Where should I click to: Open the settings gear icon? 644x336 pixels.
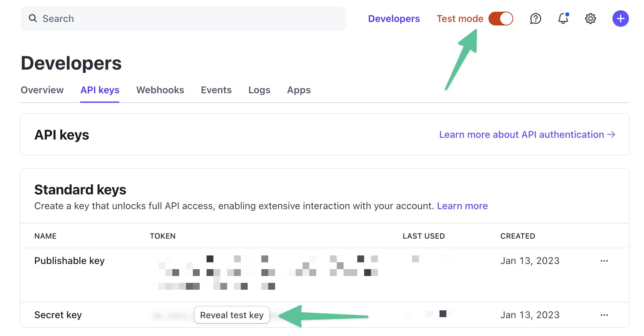pyautogui.click(x=590, y=19)
